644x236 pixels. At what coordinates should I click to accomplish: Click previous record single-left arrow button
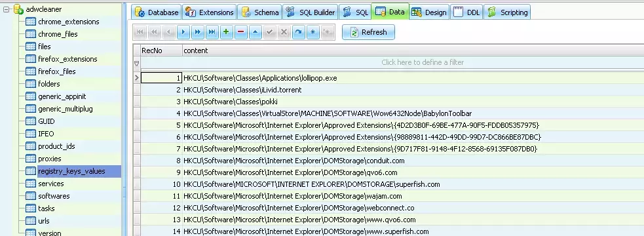tap(169, 32)
